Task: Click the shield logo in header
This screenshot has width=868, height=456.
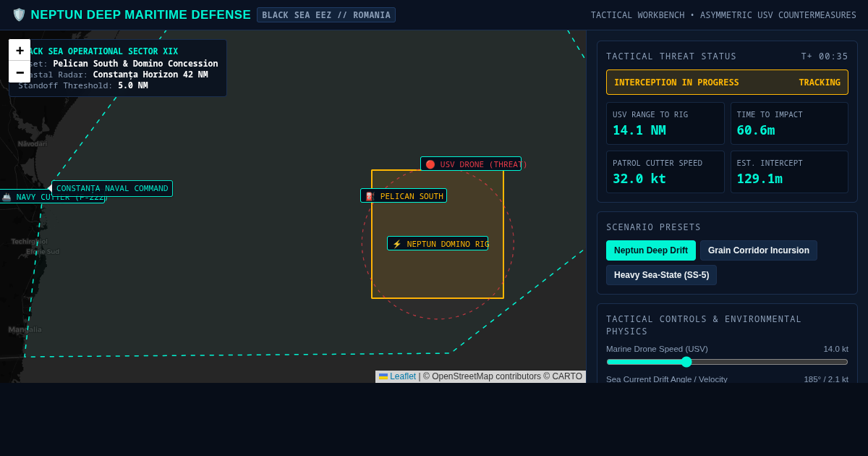Action: (x=19, y=14)
